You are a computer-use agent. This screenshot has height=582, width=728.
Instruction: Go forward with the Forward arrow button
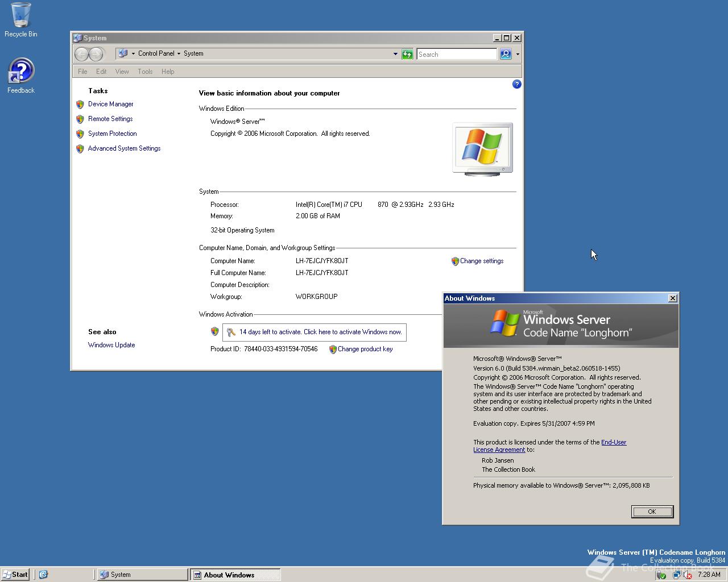point(96,54)
